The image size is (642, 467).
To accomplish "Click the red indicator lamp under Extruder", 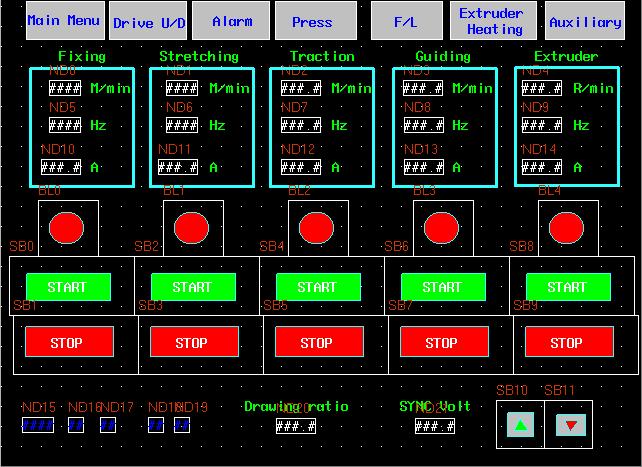I will (x=566, y=228).
